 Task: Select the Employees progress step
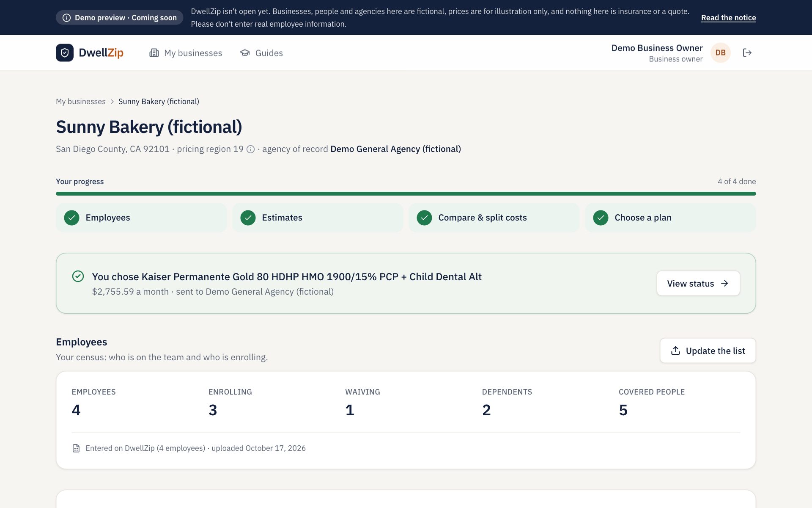[141, 218]
